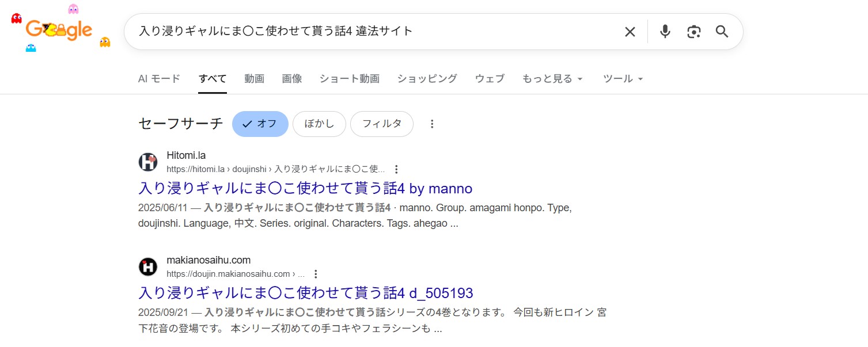Open options menu for the makianosaihu.com result
The image size is (868, 347).
(316, 274)
